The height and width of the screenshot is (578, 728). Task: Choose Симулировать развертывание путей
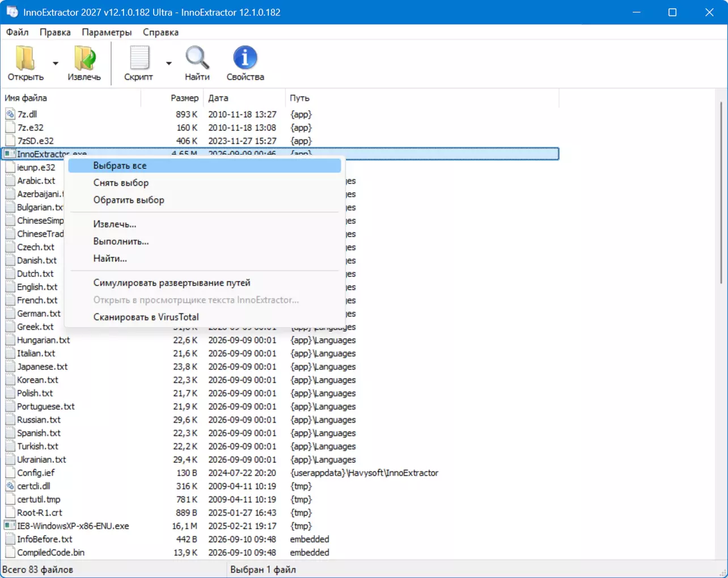(205, 283)
